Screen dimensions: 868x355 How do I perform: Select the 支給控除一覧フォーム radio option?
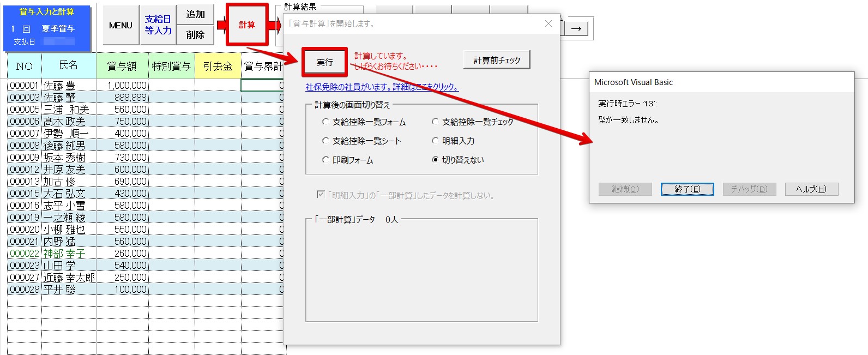click(x=326, y=122)
